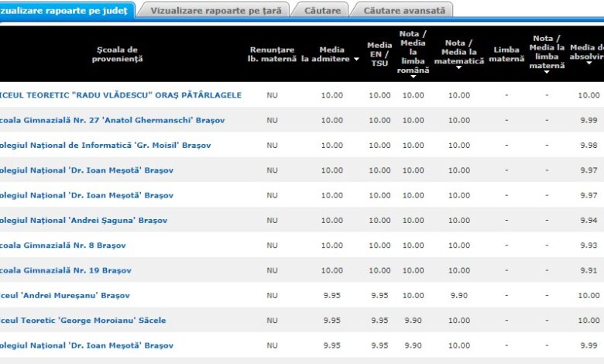Click sort arrow under Media de absolvire
The width and height of the screenshot is (604, 364).
pos(589,64)
